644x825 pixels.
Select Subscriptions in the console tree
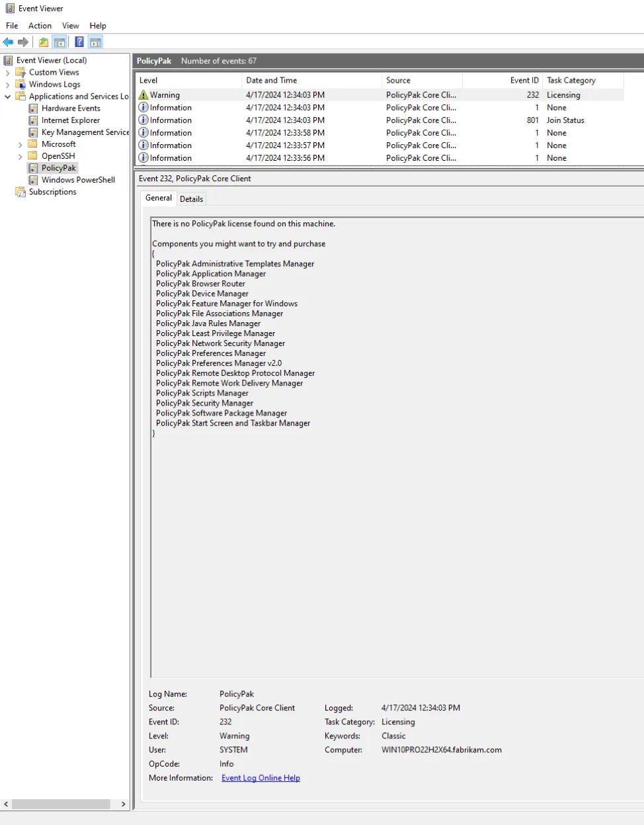click(x=52, y=192)
